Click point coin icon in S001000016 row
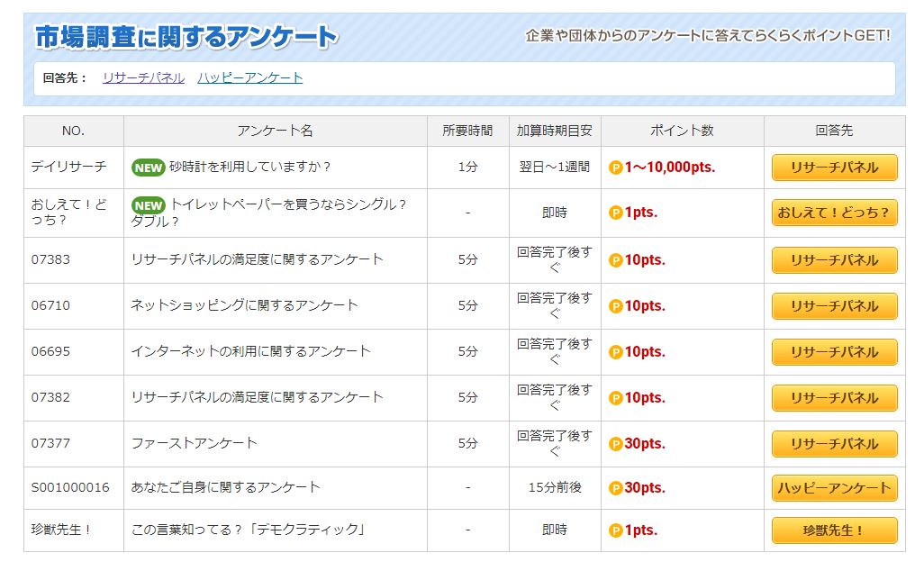The width and height of the screenshot is (924, 571). [x=616, y=488]
